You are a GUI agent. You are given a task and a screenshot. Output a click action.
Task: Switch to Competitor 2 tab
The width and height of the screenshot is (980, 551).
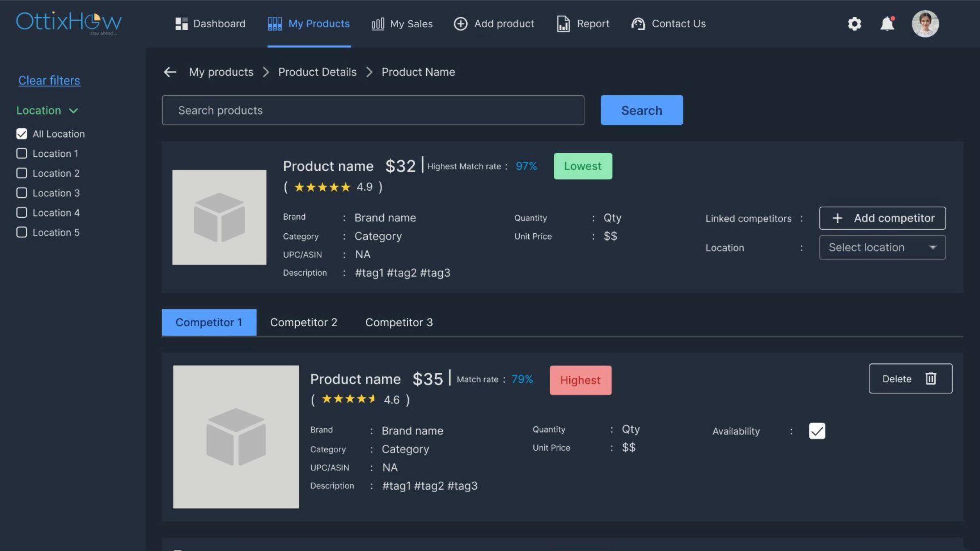click(303, 322)
